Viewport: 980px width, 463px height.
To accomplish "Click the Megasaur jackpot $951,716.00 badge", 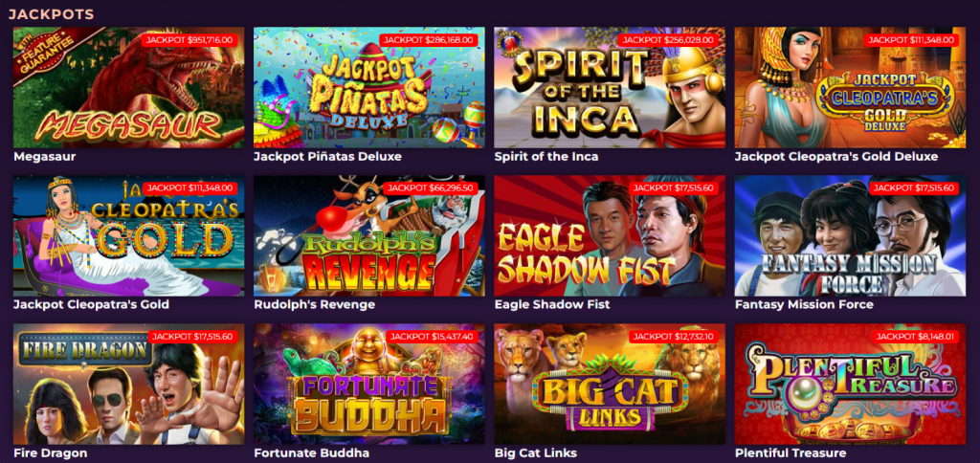I will [x=189, y=40].
